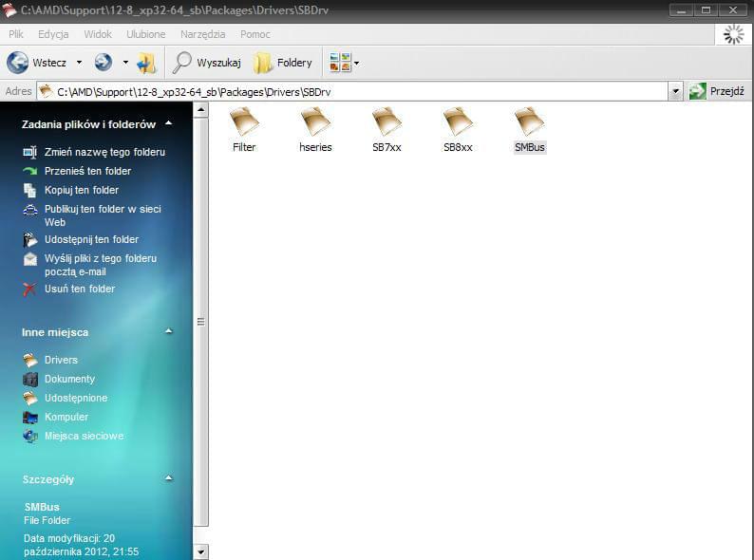This screenshot has width=754, height=560.
Task: Click sidebar scrollbar up arrow
Action: (x=200, y=110)
